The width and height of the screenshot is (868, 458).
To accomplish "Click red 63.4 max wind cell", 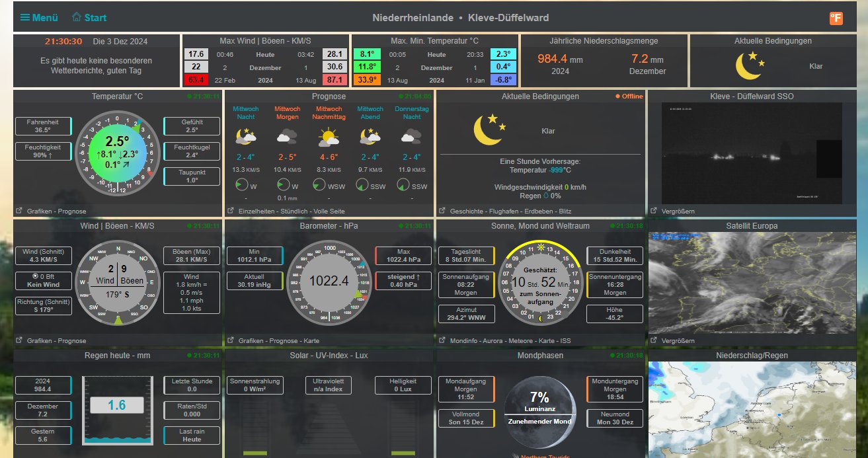I will 196,80.
